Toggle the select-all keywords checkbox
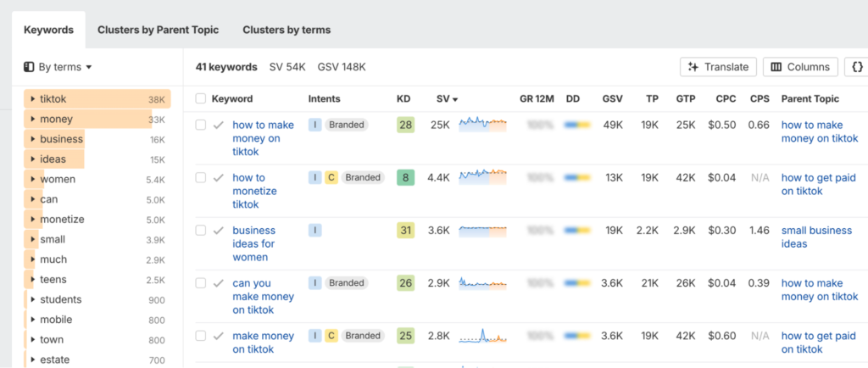The width and height of the screenshot is (868, 368). point(200,98)
